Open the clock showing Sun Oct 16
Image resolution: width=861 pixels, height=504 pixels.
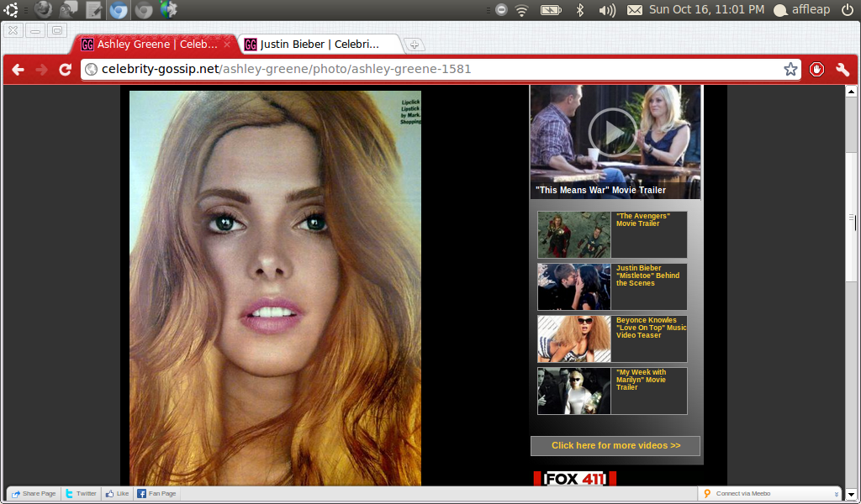706,9
